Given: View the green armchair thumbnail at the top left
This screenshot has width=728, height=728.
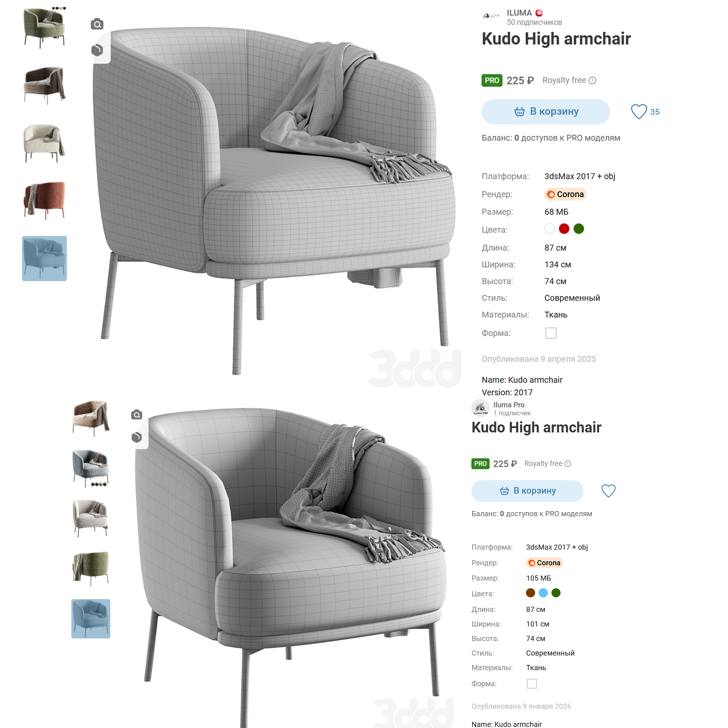Looking at the screenshot, I should click(x=44, y=27).
